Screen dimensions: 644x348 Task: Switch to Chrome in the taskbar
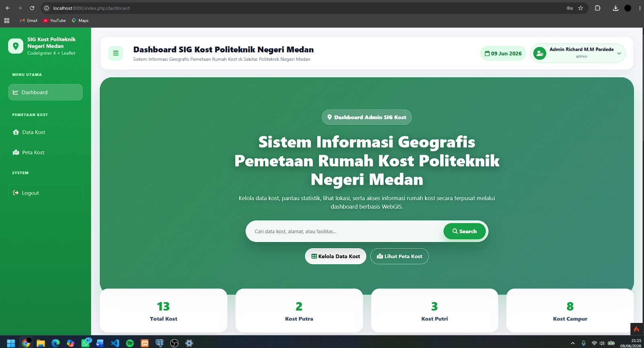[26, 343]
